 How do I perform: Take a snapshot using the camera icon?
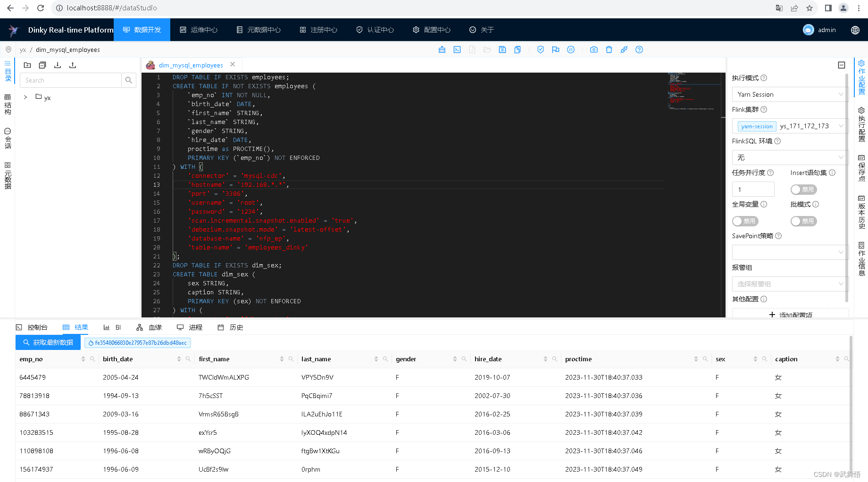pyautogui.click(x=593, y=50)
